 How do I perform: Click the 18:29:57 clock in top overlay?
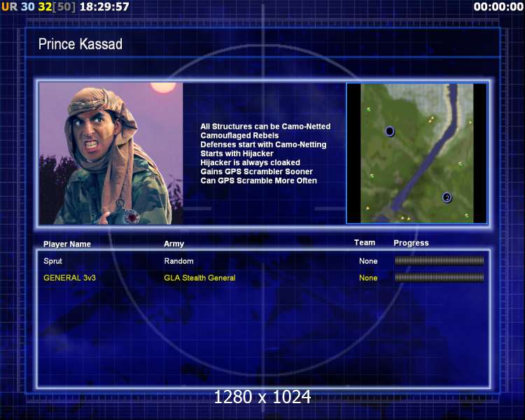coord(104,7)
